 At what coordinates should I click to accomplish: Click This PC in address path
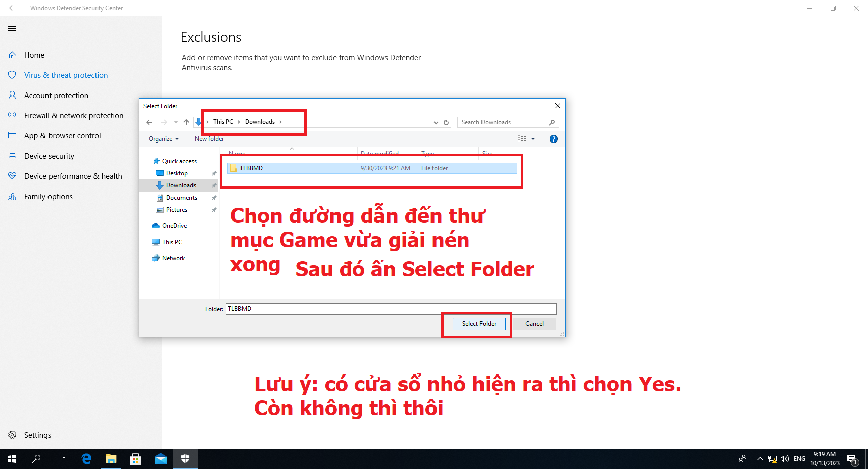pos(223,122)
